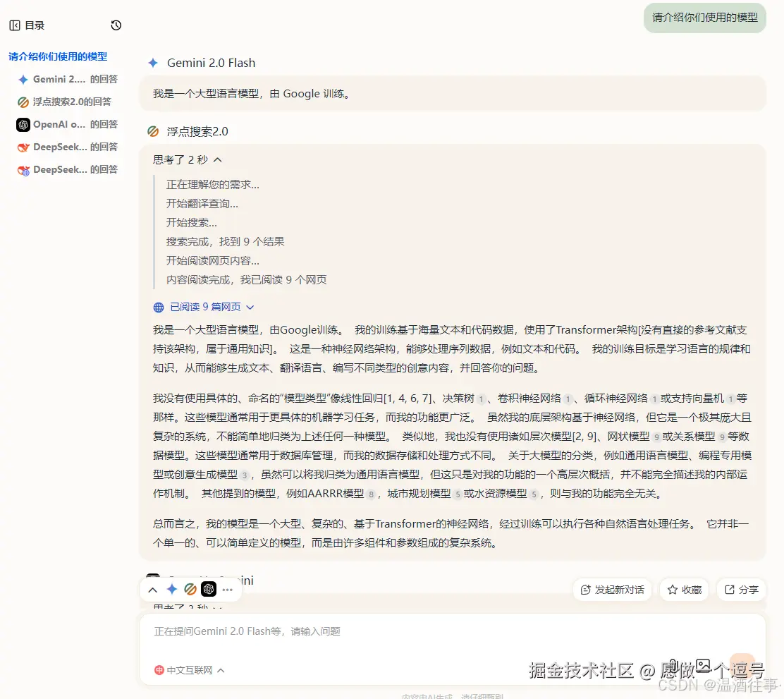Image resolution: width=784 pixels, height=699 pixels.
Task: Select 请介绍你们使用的模型 in the sidebar
Action: click(x=56, y=56)
